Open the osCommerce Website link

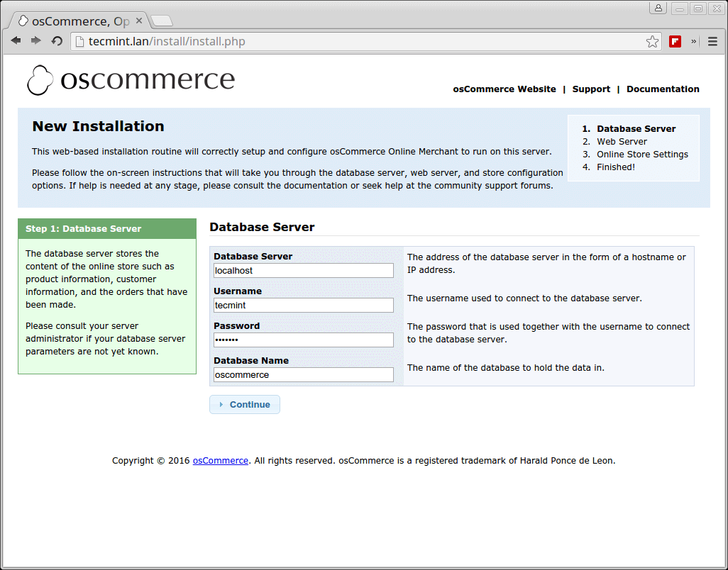[504, 89]
